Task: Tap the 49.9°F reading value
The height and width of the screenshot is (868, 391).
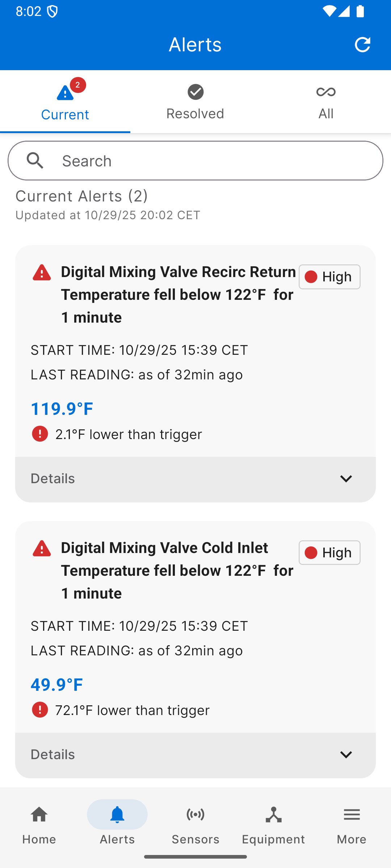Action: pyautogui.click(x=57, y=685)
